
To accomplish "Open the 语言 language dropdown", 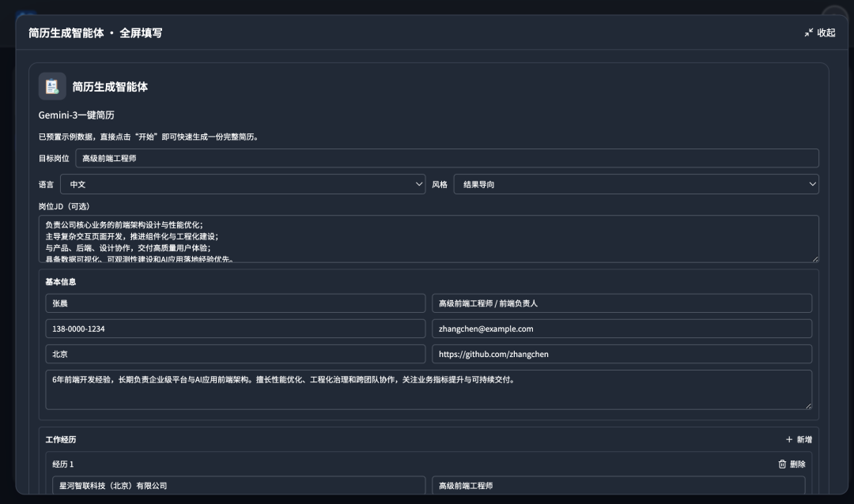I will pos(243,184).
